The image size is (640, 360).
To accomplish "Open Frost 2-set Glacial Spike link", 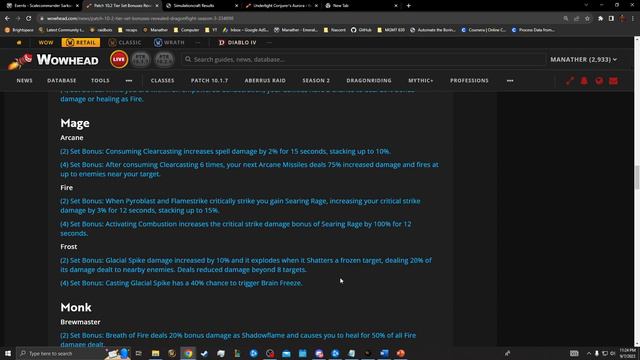I will coord(246,265).
